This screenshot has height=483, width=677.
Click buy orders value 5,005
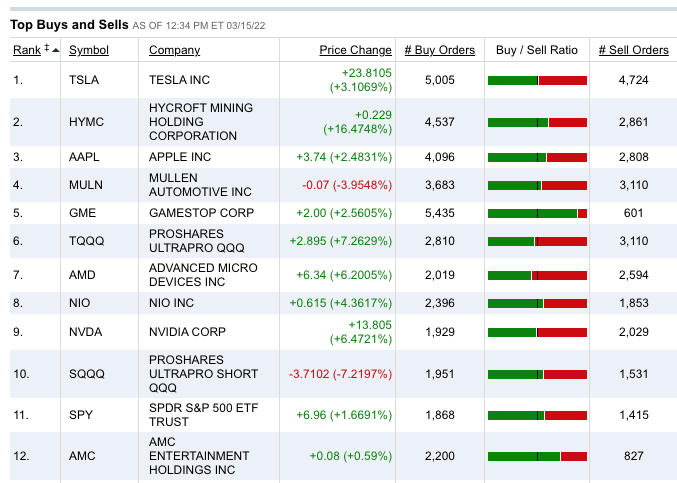coord(440,80)
